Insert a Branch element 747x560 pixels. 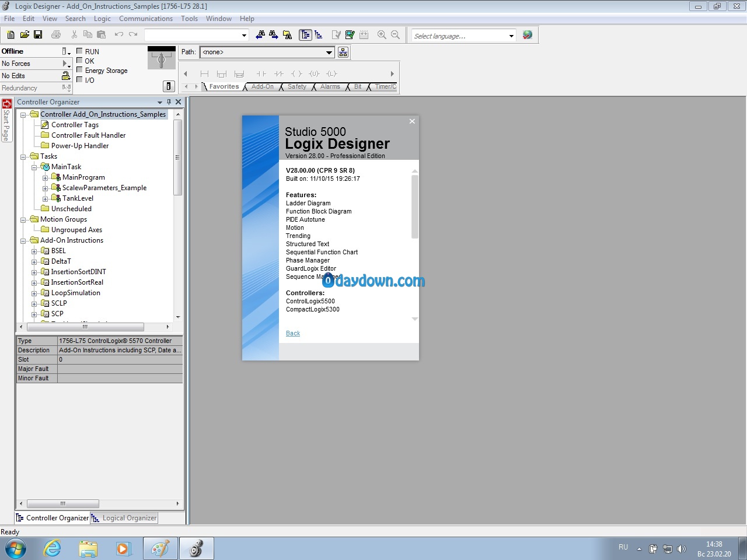[222, 73]
